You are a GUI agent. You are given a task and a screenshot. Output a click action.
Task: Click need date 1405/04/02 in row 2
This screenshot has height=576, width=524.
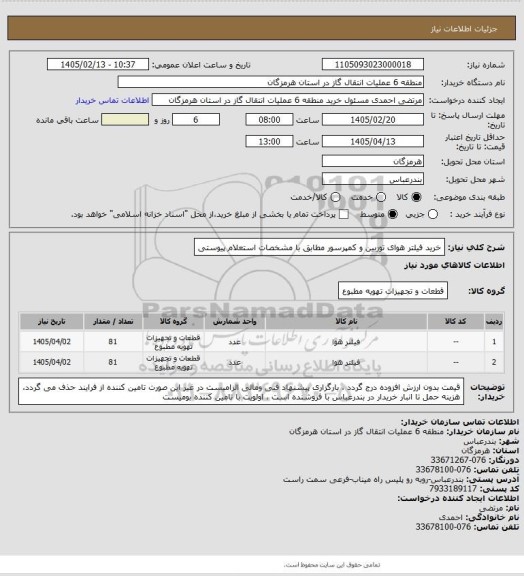tap(51, 362)
